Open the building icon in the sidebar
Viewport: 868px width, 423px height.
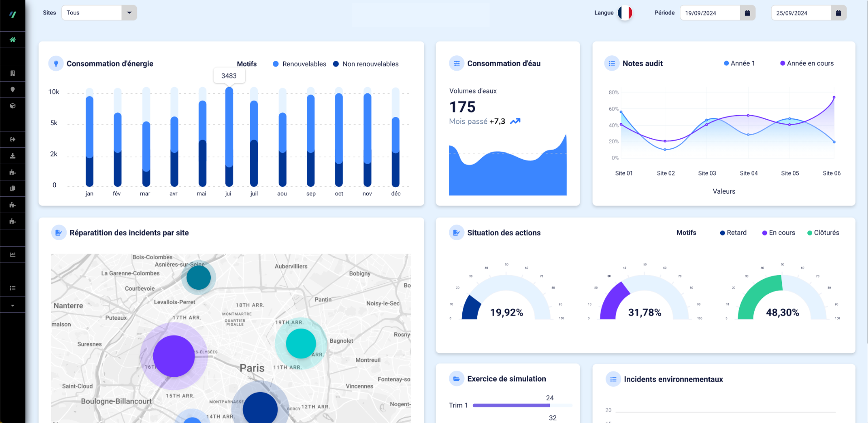coord(13,73)
